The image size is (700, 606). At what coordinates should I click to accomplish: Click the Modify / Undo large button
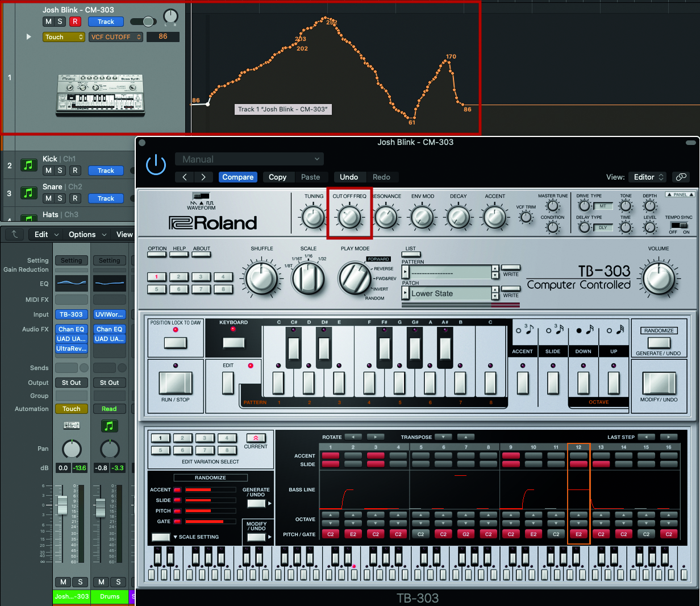pyautogui.click(x=659, y=383)
